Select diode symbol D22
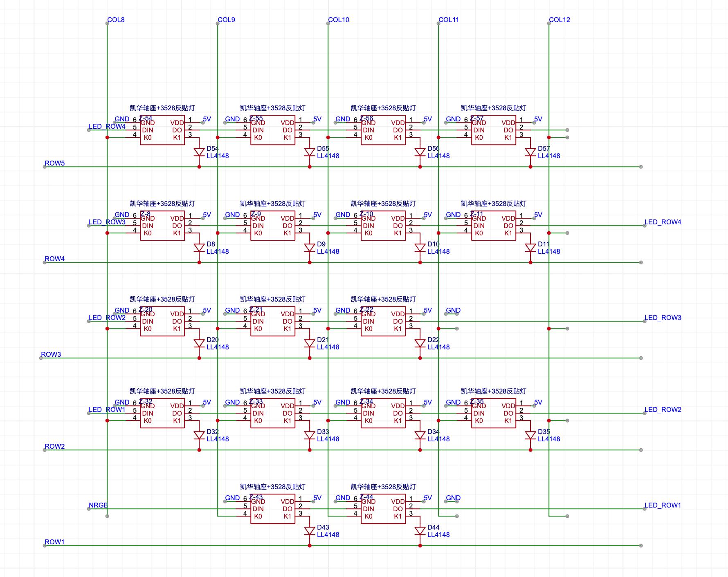728x577 pixels. click(420, 343)
